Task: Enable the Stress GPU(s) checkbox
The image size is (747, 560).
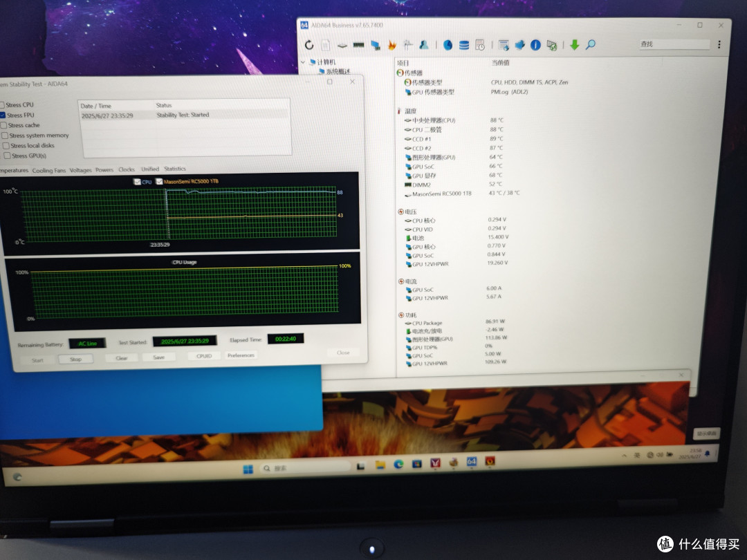Action: 7,156
